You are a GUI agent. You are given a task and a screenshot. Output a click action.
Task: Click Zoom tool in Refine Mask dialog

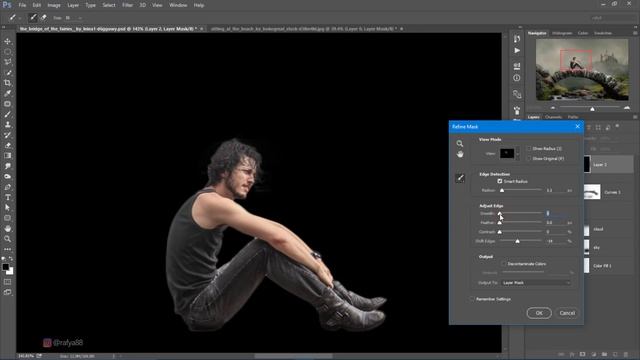click(460, 144)
